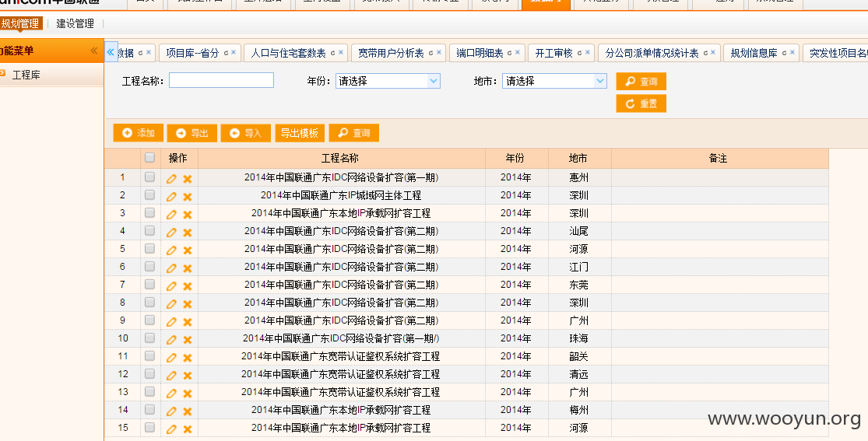Sort by the 地市 column header
868x441 pixels.
point(579,158)
